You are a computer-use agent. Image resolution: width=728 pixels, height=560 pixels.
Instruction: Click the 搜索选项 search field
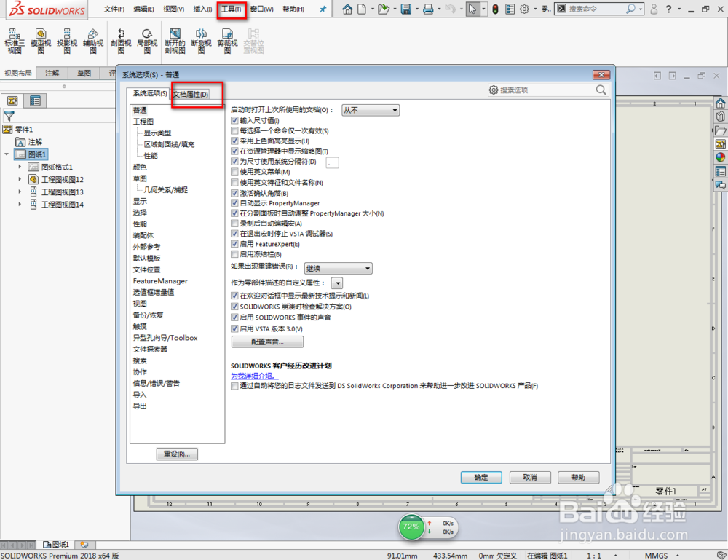point(547,90)
